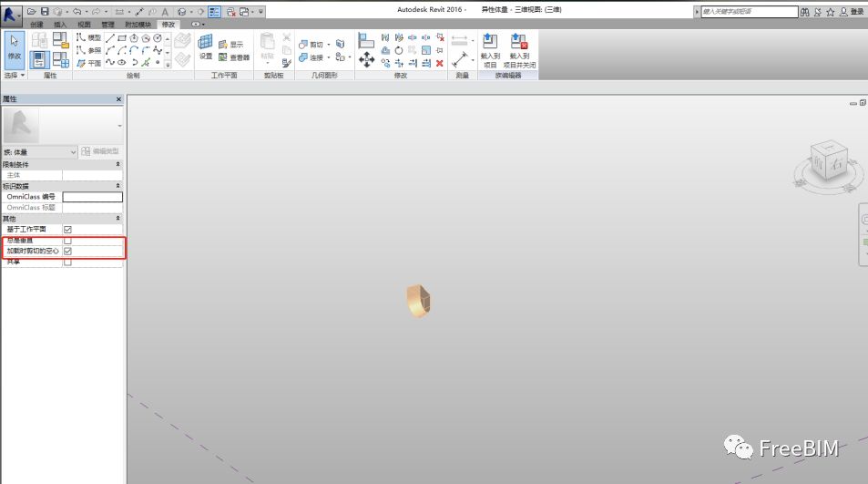Select the 修改 (Modify) ribbon tab
The width and height of the screenshot is (868, 484).
tap(168, 25)
